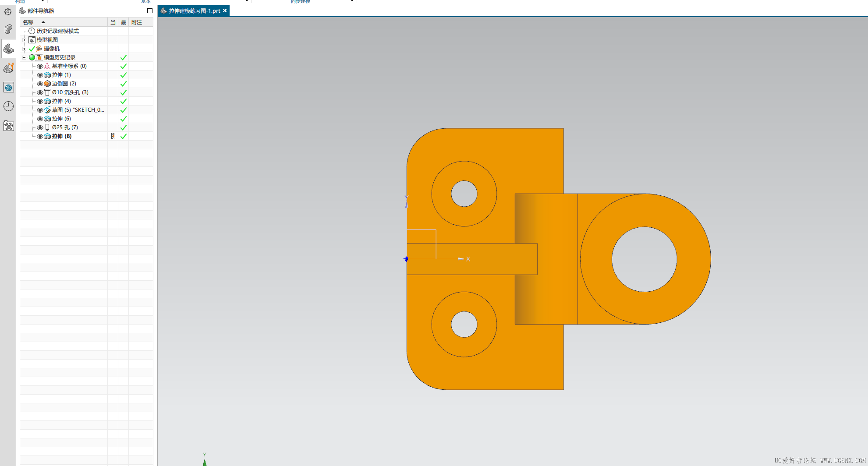
Task: Click the 边倒圆 (2) edge blend icon
Action: [47, 84]
